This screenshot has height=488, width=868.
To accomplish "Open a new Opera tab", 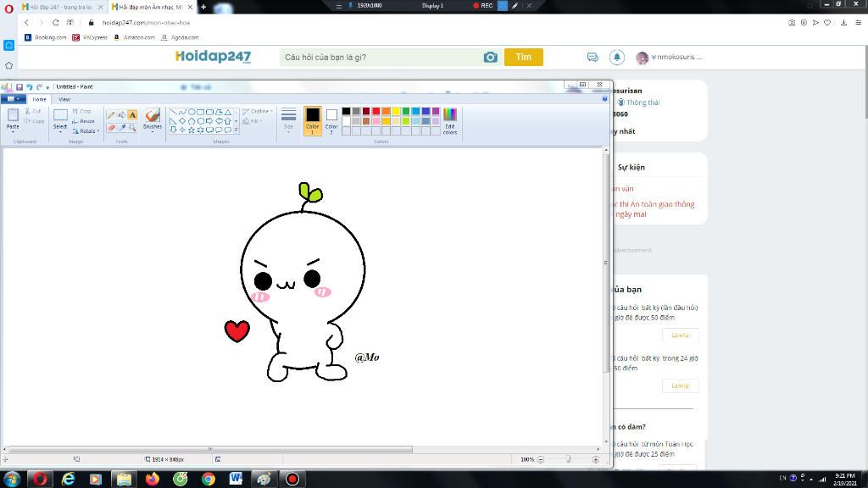I will tap(203, 7).
